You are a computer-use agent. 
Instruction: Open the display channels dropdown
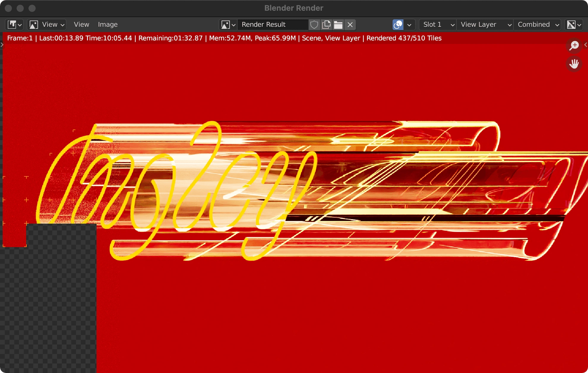[x=574, y=25]
